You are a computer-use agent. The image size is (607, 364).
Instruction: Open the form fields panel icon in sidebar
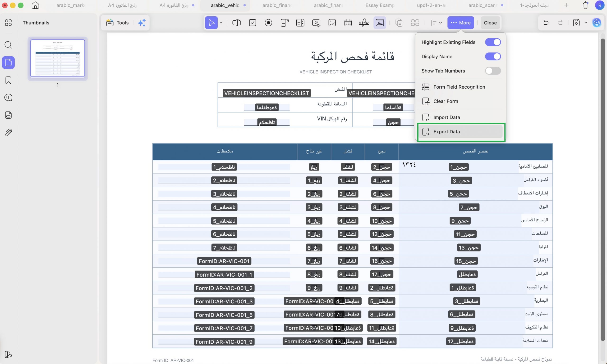click(8, 115)
